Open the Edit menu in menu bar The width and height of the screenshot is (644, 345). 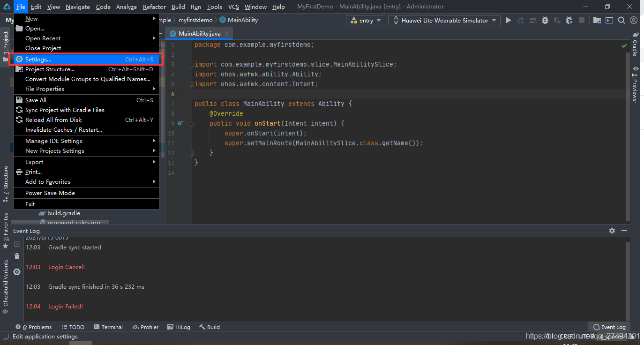36,7
